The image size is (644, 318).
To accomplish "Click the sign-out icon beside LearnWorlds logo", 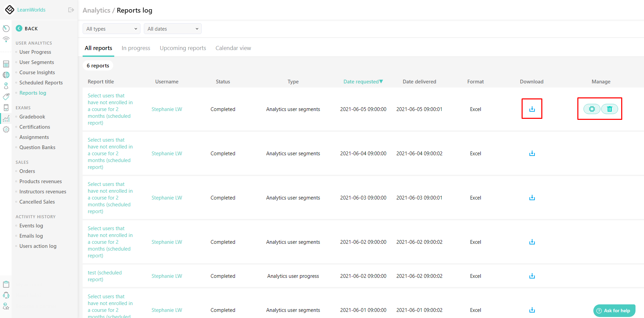I will pos(71,10).
